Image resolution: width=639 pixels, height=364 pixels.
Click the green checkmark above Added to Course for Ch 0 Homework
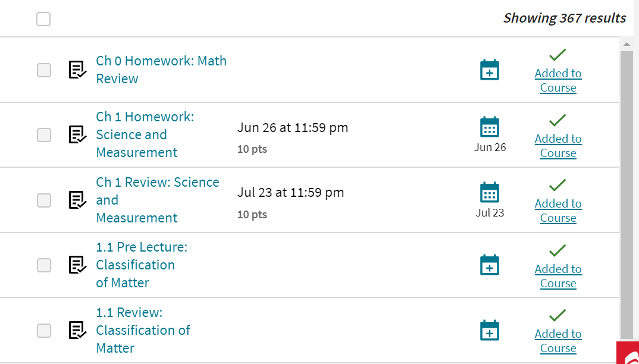(557, 54)
